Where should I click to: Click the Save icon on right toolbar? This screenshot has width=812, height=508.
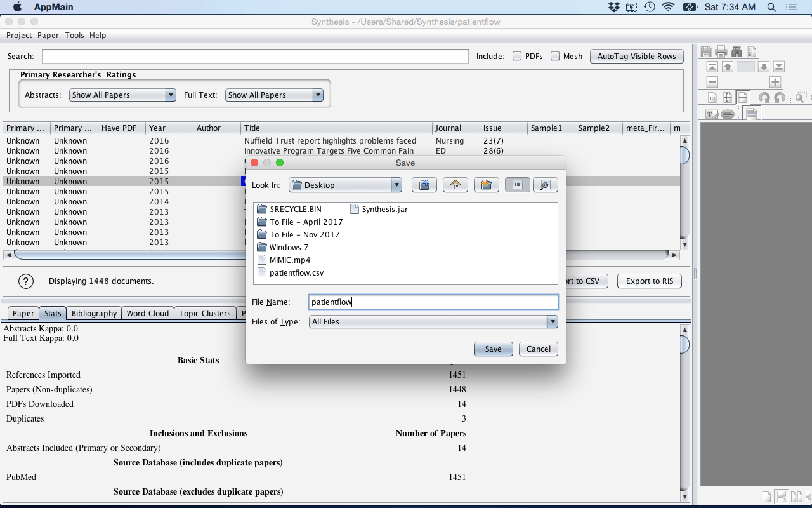tap(706, 51)
